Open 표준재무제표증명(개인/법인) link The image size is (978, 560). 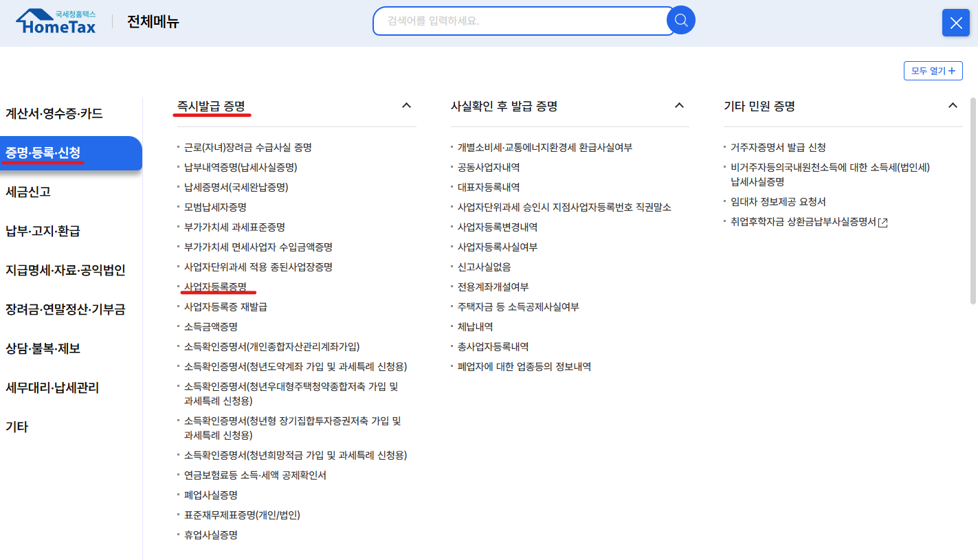click(242, 515)
